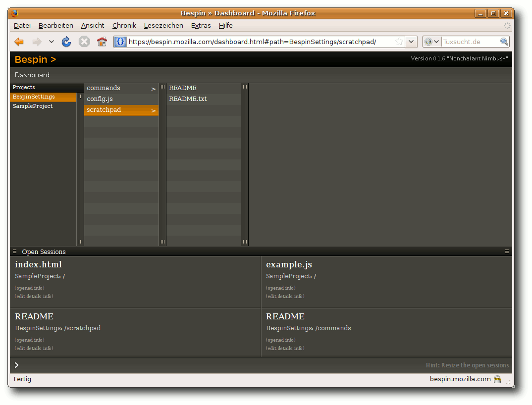This screenshot has width=532, height=405.
Task: Maximize the Firefox window
Action: pos(493,13)
